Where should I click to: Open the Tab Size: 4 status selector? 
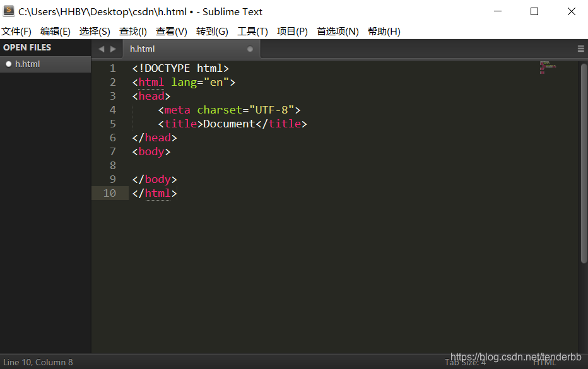[x=465, y=362]
